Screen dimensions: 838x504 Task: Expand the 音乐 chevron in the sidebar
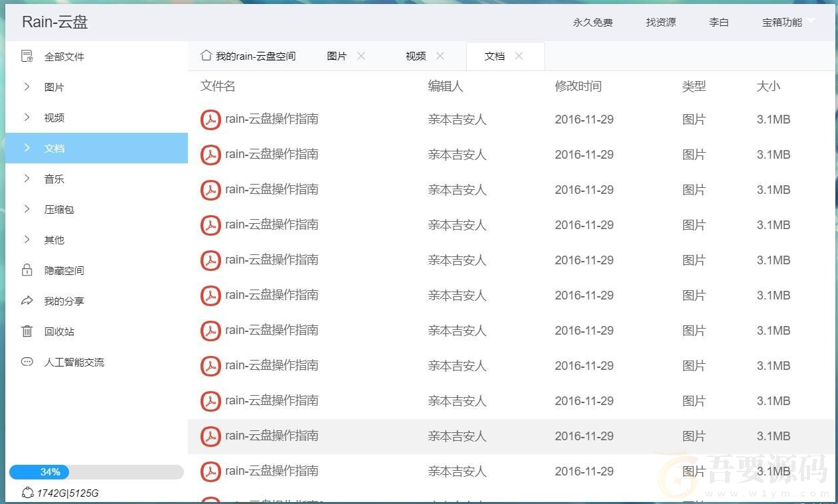[x=27, y=178]
